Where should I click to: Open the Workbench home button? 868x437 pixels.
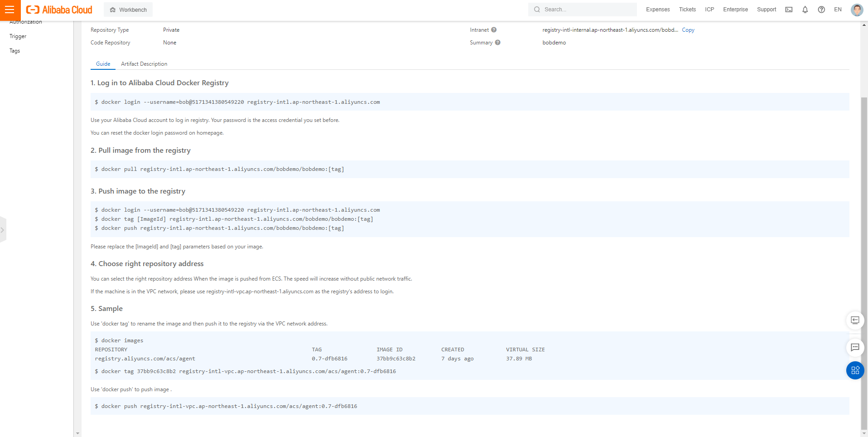coord(128,10)
